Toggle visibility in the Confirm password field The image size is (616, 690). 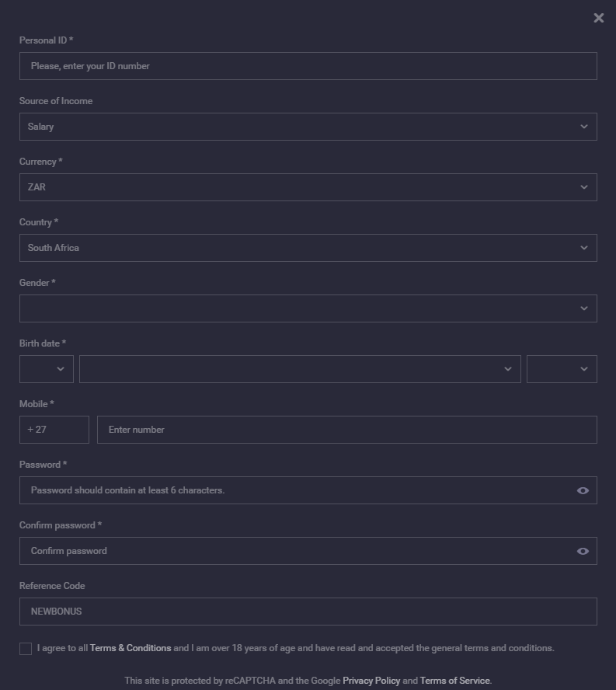(583, 551)
